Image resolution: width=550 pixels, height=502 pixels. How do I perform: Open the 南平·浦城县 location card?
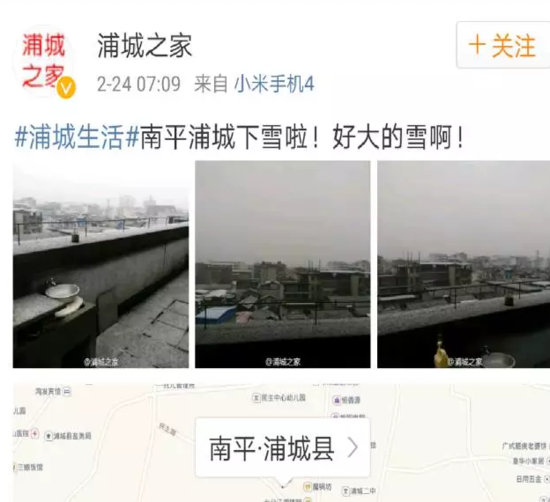[283, 448]
